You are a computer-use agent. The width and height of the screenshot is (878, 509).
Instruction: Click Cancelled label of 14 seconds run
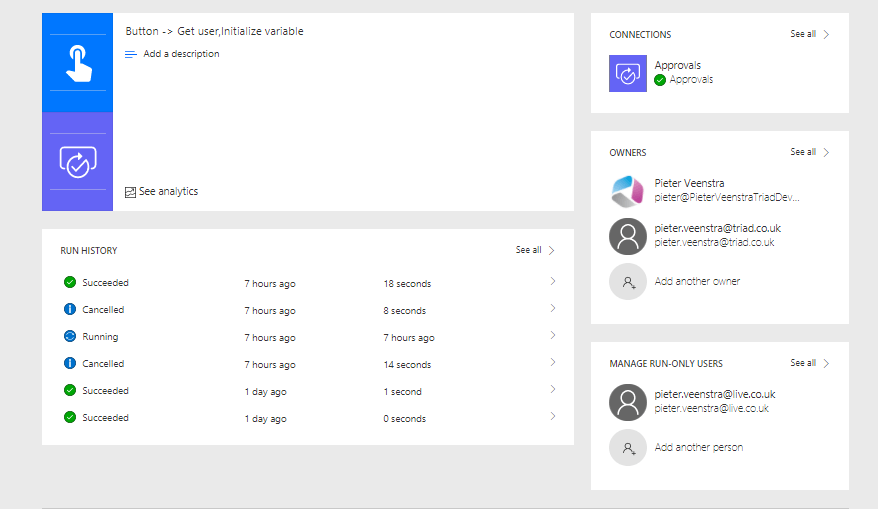coord(103,364)
